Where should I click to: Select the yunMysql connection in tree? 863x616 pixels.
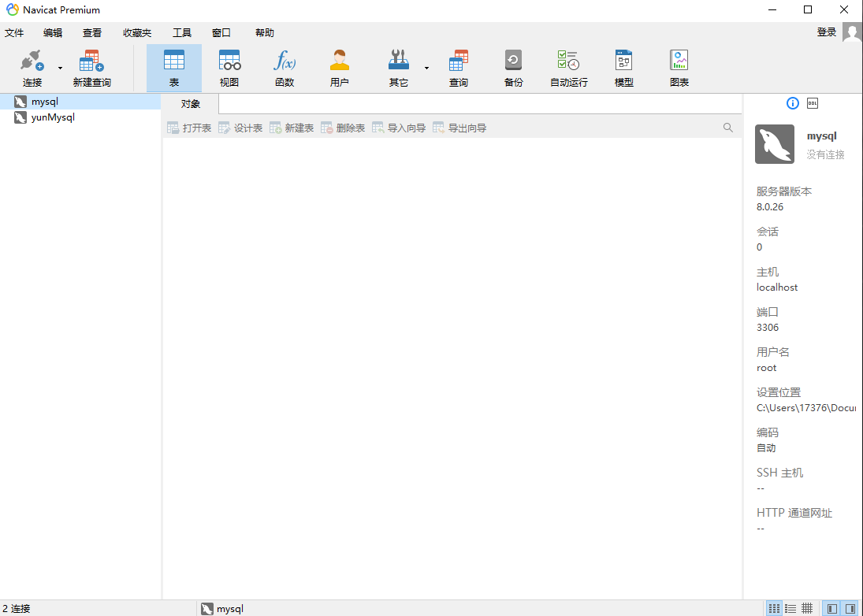pos(53,117)
